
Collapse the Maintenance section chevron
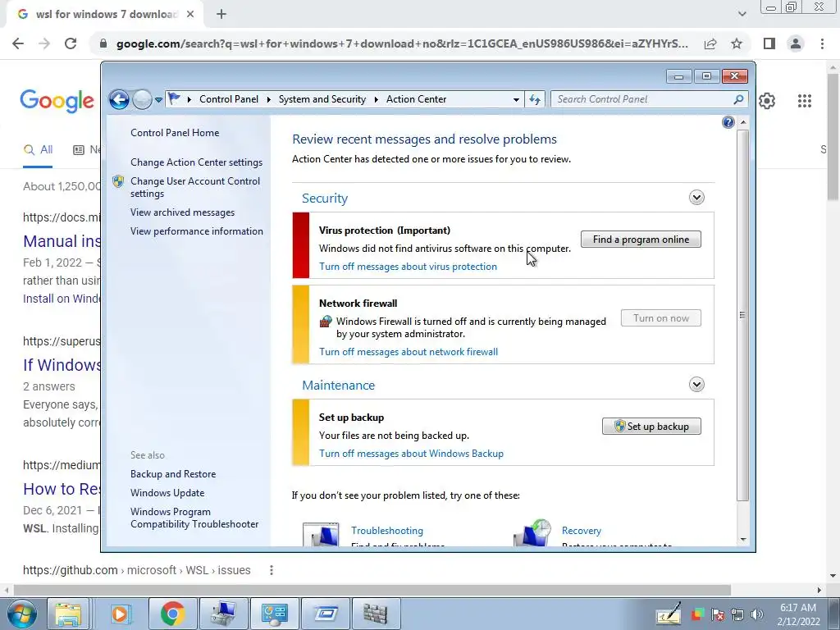point(696,385)
